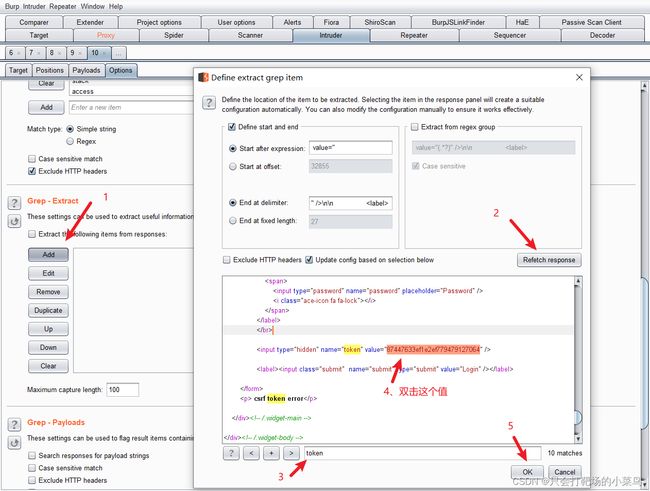This screenshot has height=491, width=650.
Task: Open the Intruder menu
Action: click(34, 7)
